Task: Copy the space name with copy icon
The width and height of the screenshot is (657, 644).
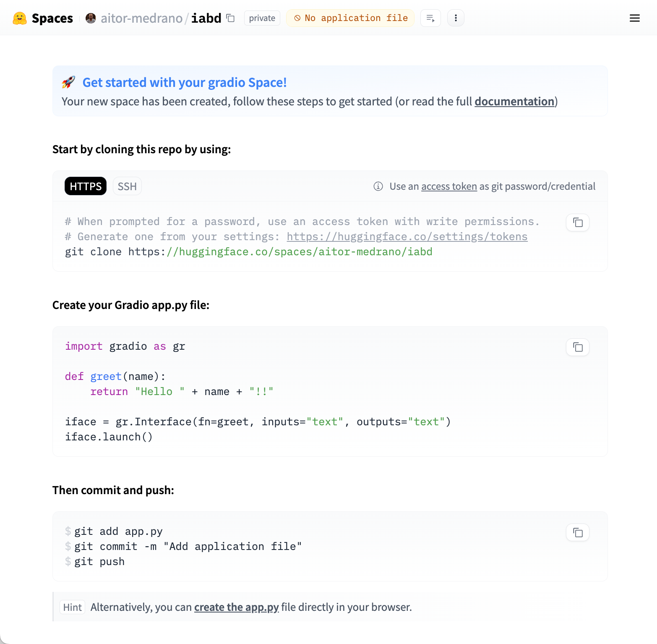Action: coord(230,18)
